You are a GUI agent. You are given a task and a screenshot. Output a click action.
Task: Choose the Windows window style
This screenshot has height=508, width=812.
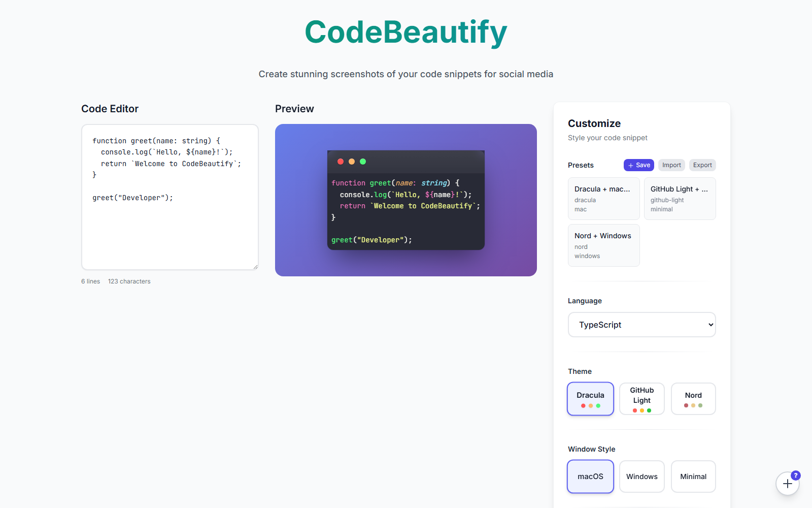(642, 477)
